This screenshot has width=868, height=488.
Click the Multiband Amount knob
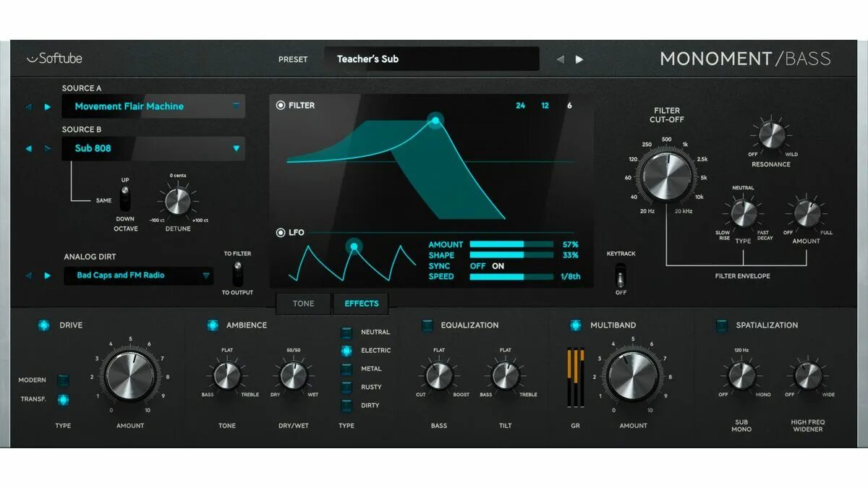(634, 376)
